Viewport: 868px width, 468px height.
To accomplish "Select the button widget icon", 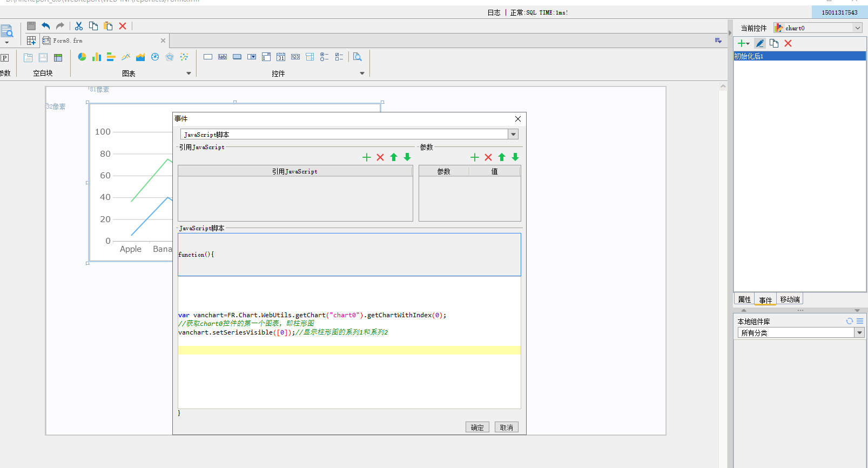I will coord(237,57).
